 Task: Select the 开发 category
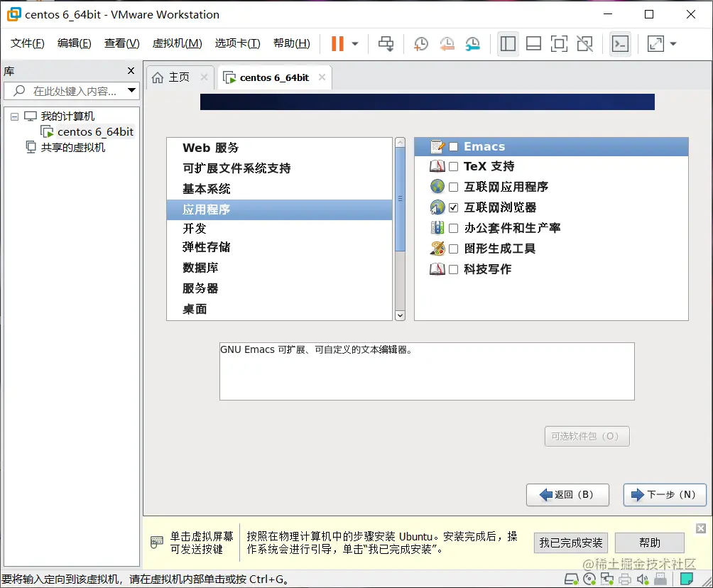279,229
